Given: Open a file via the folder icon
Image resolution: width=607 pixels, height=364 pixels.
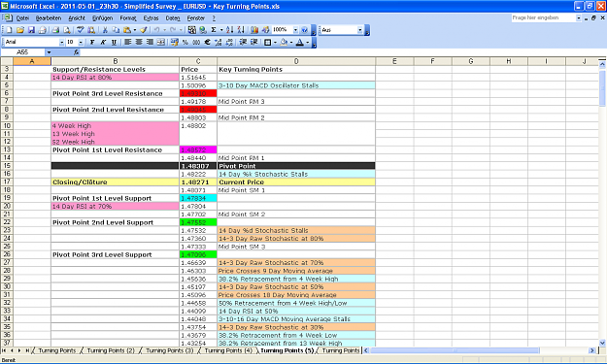Looking at the screenshot, I should pyautogui.click(x=20, y=30).
